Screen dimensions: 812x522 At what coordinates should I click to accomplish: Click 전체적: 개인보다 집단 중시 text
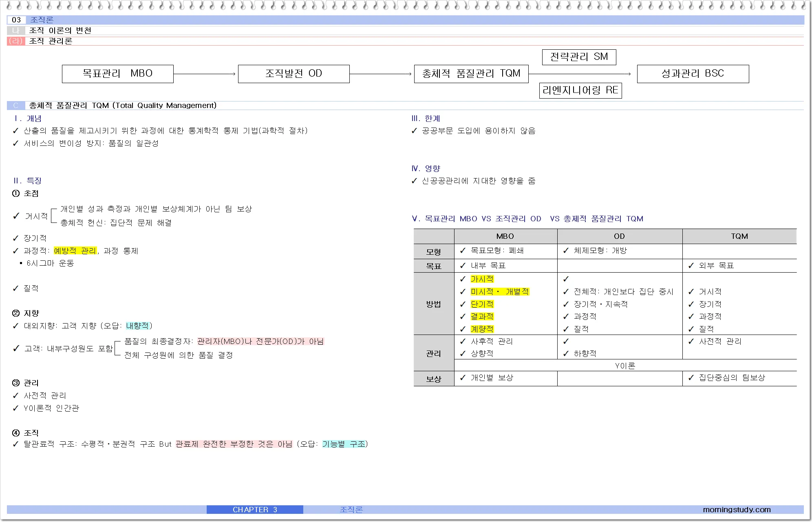[x=624, y=292]
